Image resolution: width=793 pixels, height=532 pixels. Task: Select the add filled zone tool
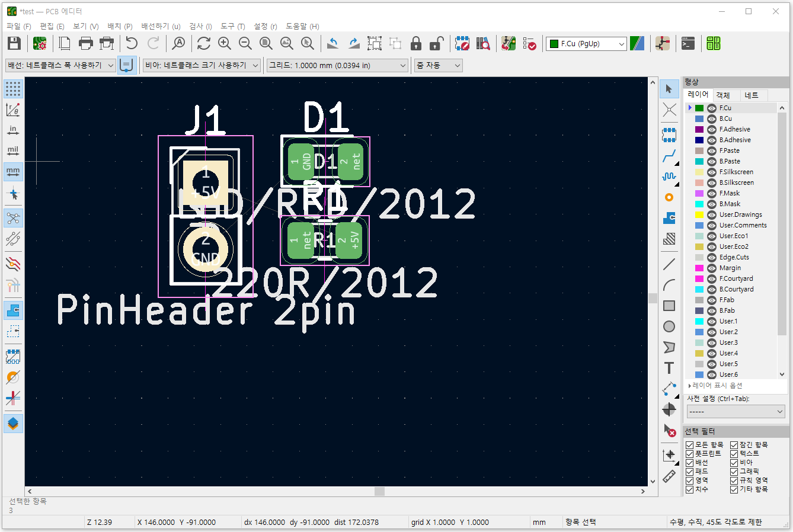click(669, 218)
